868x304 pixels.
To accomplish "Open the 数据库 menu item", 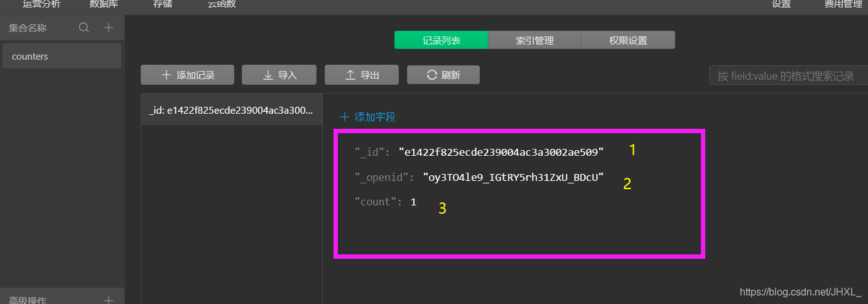I will [104, 4].
